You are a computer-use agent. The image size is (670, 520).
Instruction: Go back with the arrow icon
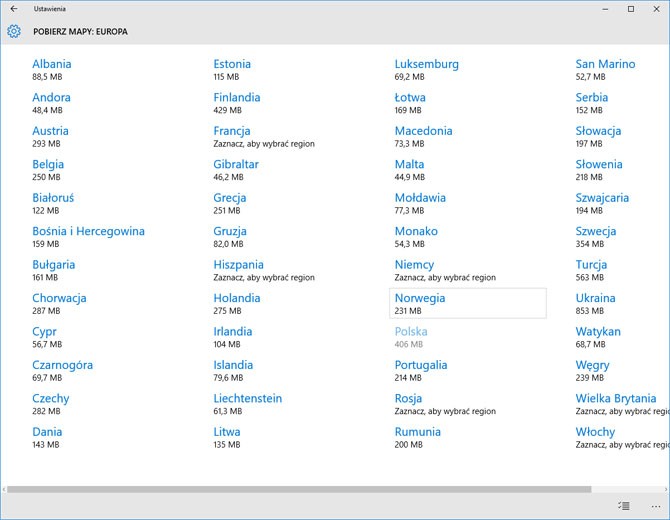tap(14, 9)
